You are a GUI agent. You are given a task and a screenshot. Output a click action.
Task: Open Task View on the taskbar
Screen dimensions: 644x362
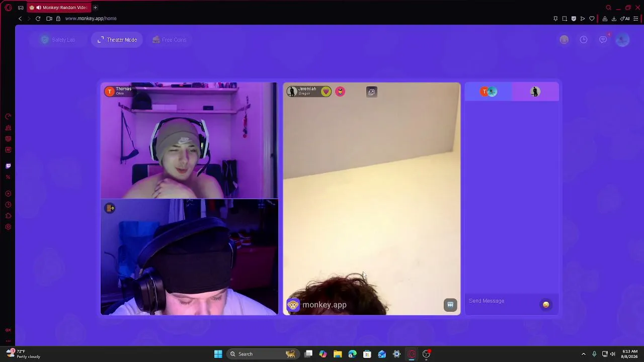click(x=308, y=354)
